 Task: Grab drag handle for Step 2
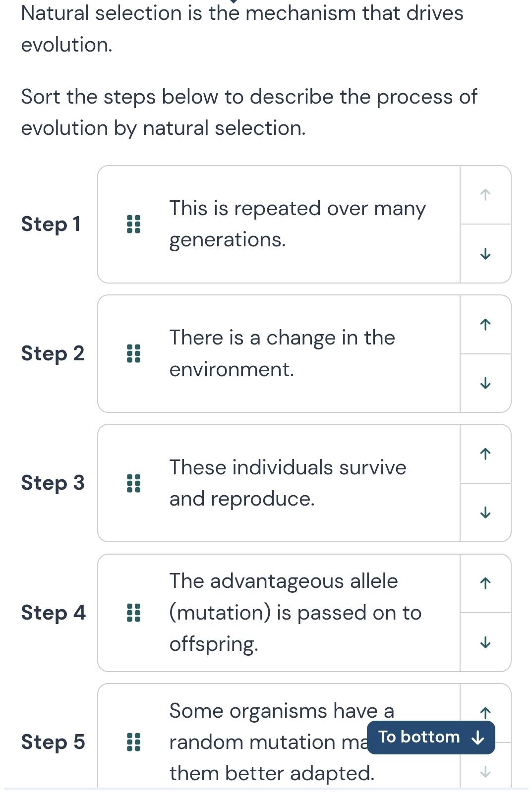133,353
